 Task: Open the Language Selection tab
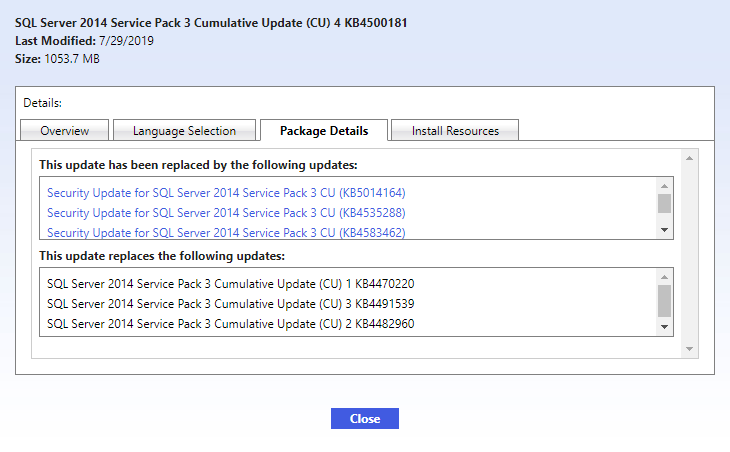pos(184,131)
